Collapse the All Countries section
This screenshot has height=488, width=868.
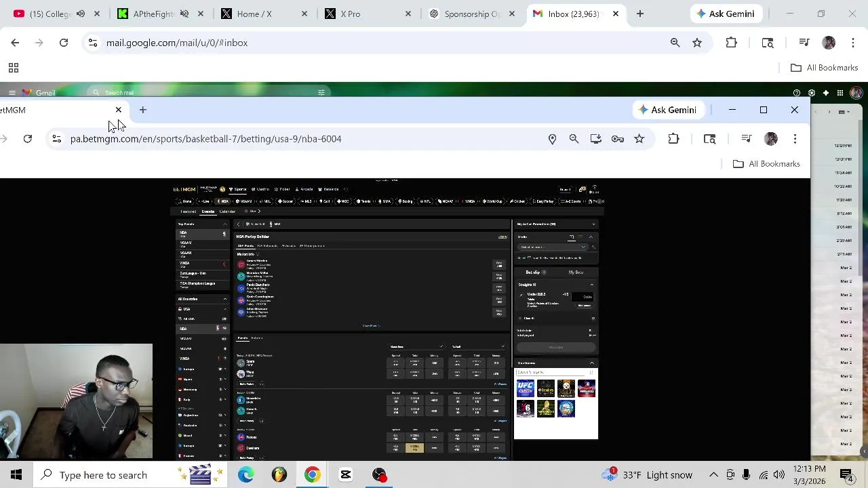(x=225, y=299)
